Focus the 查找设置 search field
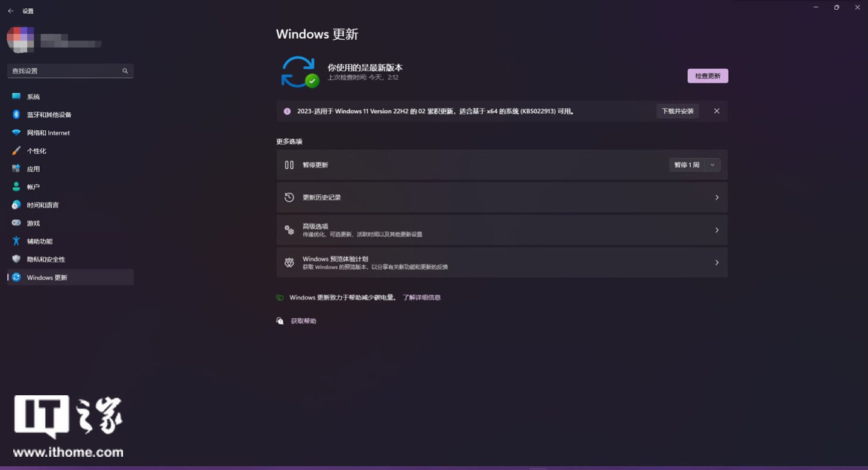 (71, 71)
